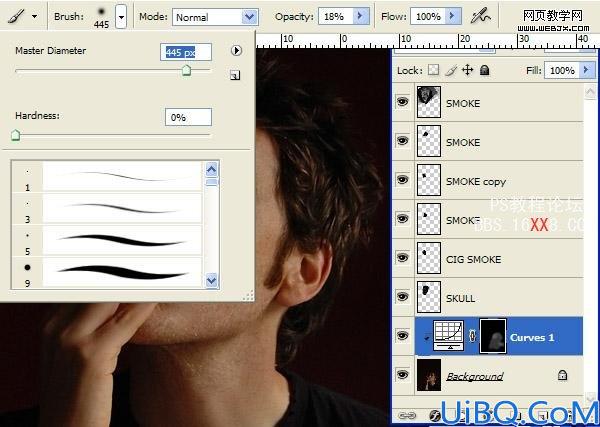Hide the SKULL layer

pos(402,297)
